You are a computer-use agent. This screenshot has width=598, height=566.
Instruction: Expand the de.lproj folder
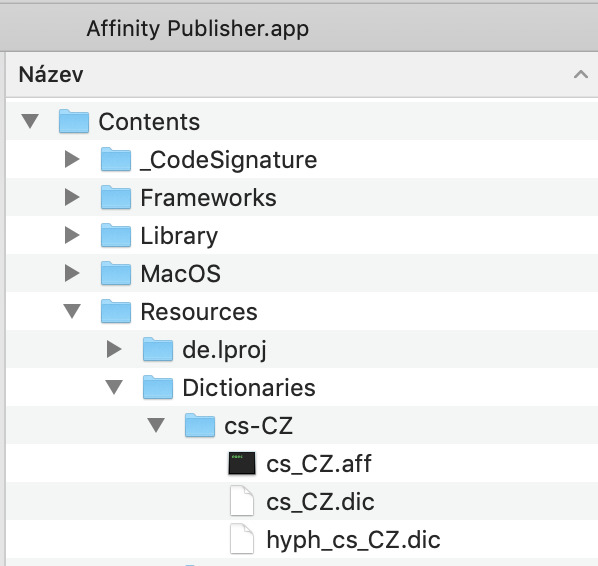coord(114,349)
